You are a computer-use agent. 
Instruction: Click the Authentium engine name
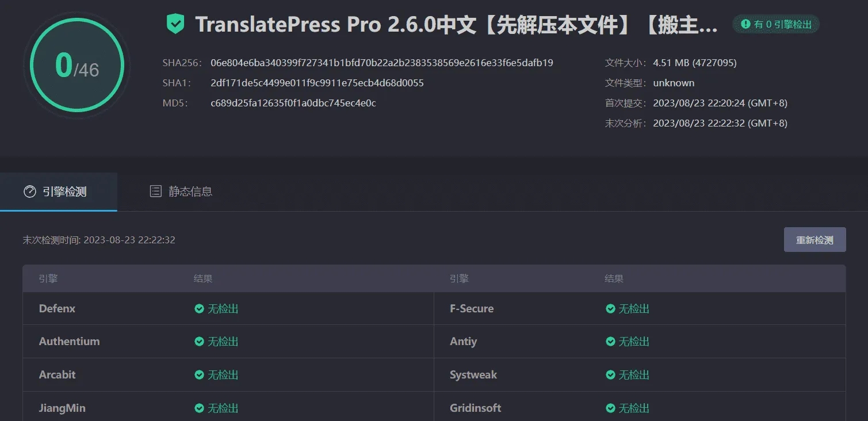tap(69, 342)
